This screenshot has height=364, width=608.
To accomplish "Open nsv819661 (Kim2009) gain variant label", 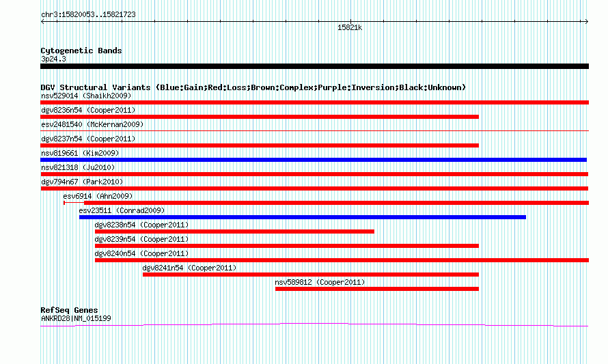I will pyautogui.click(x=80, y=153).
